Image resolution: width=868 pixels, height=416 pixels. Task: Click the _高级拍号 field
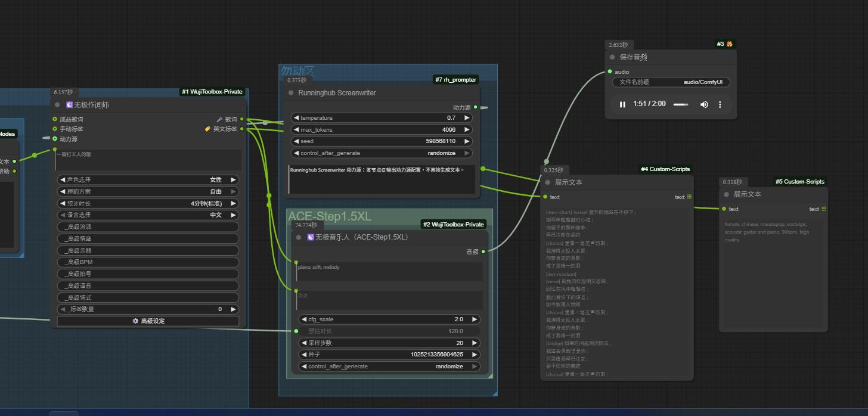tap(148, 274)
